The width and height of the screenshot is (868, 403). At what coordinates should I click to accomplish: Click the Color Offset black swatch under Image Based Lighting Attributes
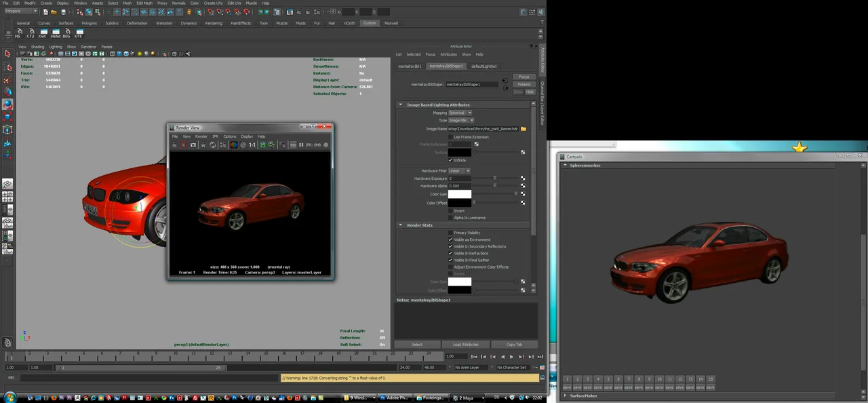[460, 203]
